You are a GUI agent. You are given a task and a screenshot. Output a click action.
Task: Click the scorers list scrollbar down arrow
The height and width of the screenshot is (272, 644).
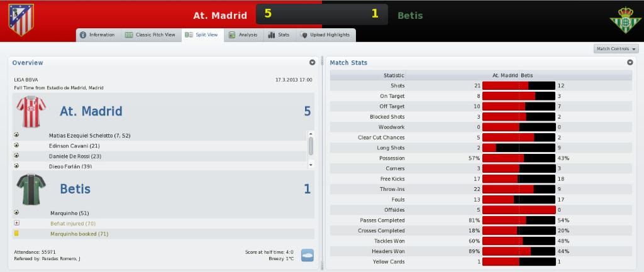pos(311,165)
